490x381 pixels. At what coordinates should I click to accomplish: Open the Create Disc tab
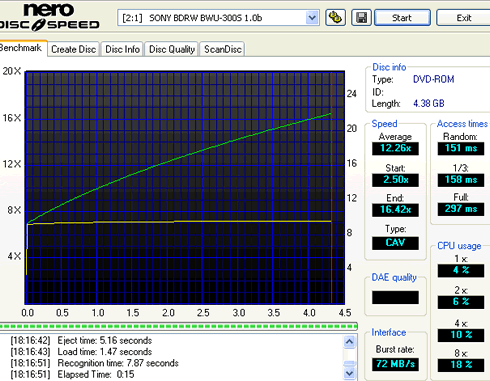pyautogui.click(x=74, y=49)
